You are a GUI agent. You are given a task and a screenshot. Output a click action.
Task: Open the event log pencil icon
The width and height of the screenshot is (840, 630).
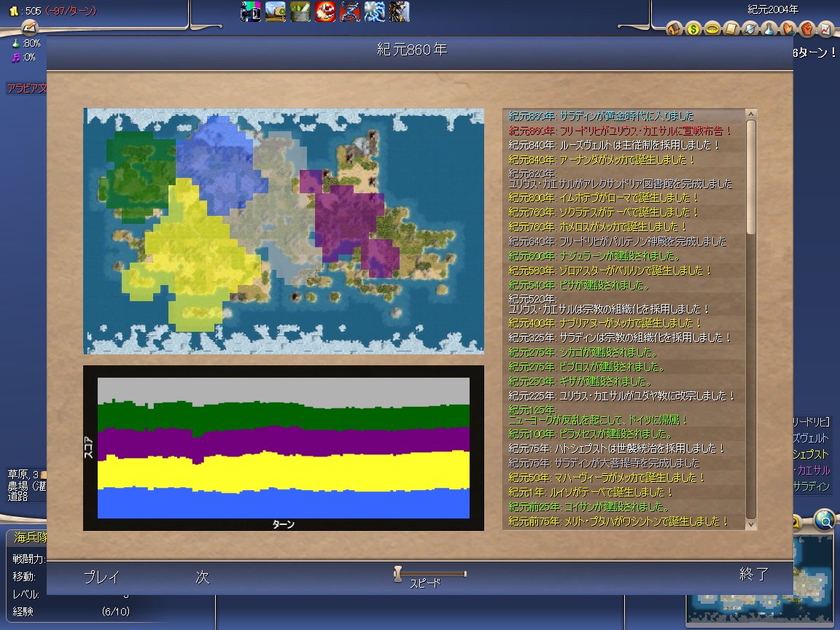pyautogui.click(x=29, y=27)
